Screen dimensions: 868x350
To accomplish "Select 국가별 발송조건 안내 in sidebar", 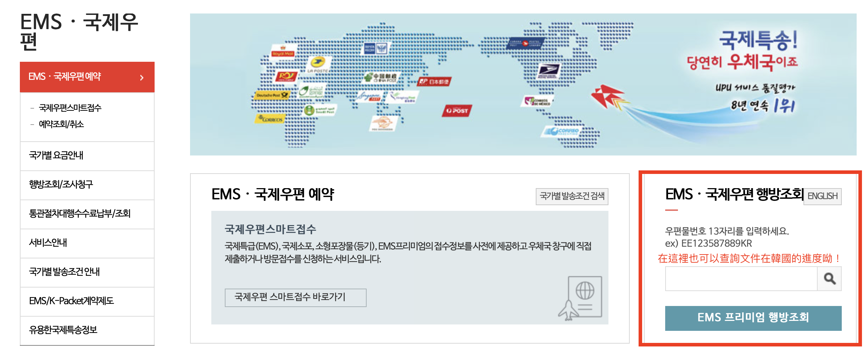I will pos(87,272).
